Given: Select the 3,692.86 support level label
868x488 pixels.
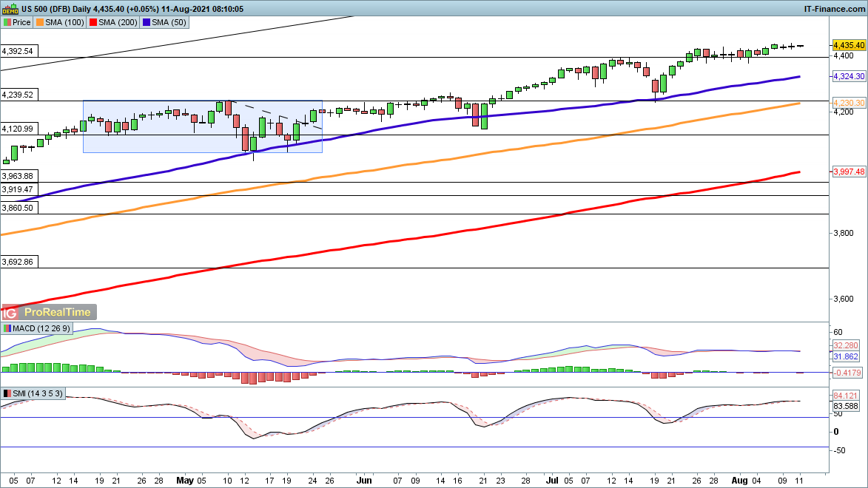Looking at the screenshot, I should [x=18, y=262].
